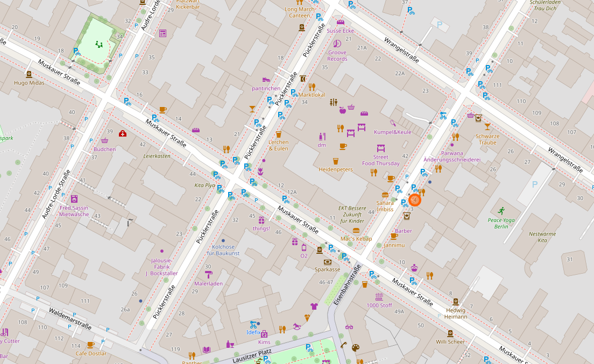Select the Willi Scheer memorial icon
This screenshot has width=594, height=364.
(x=450, y=333)
